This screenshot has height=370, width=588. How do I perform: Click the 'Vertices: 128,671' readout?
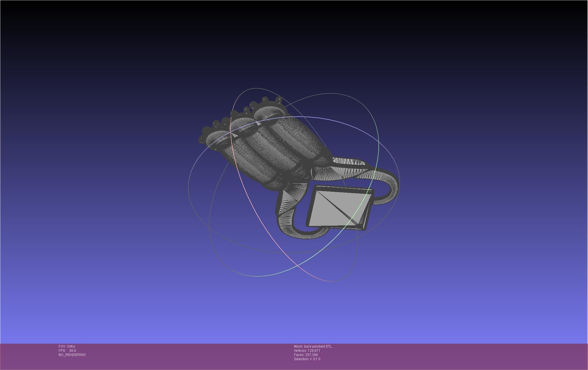[307, 351]
